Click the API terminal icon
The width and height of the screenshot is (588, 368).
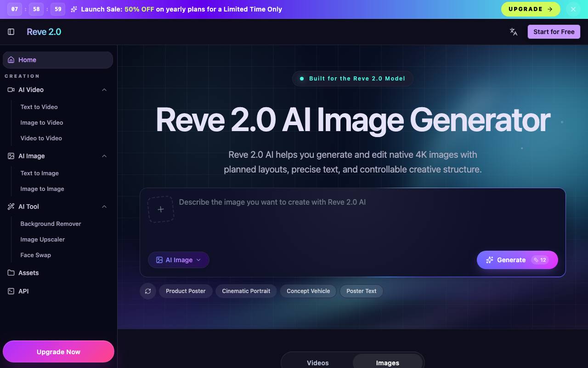click(x=11, y=291)
